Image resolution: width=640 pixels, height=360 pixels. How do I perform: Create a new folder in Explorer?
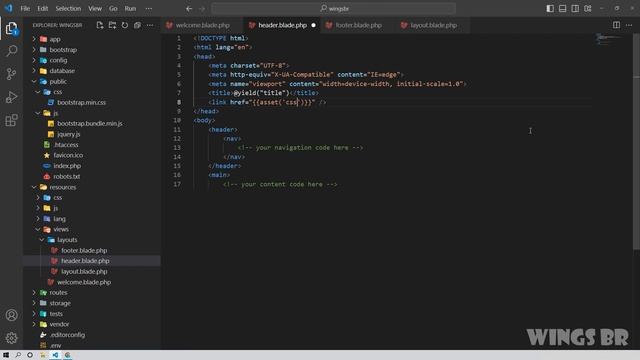pos(112,25)
